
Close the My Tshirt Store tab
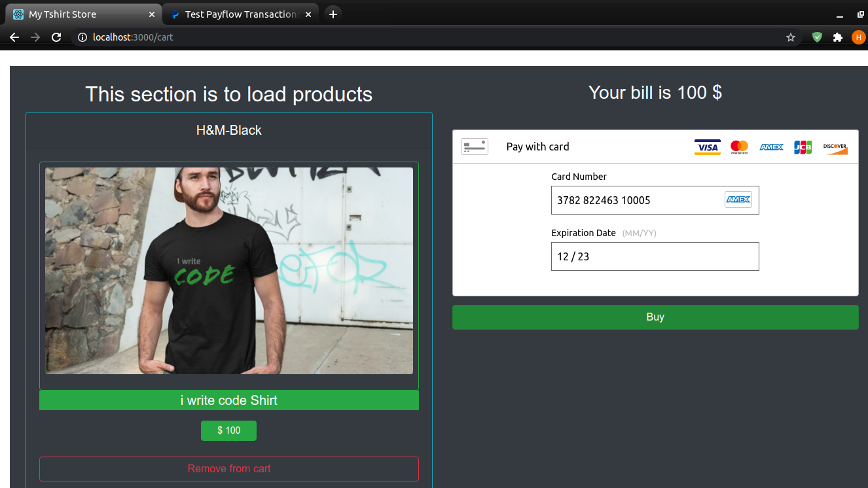point(152,14)
